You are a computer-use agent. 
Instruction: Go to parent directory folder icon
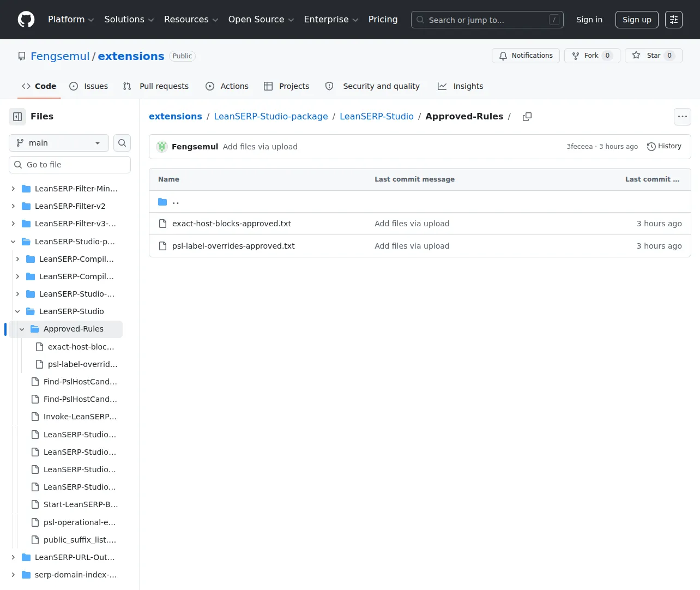162,202
